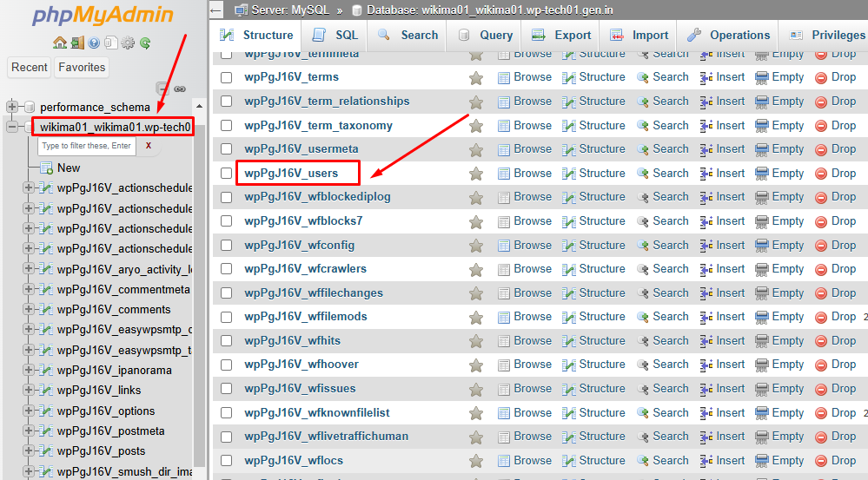Click table icon of wpPgJ16V_options in tree
Image resolution: width=868 pixels, height=480 pixels.
[x=47, y=411]
